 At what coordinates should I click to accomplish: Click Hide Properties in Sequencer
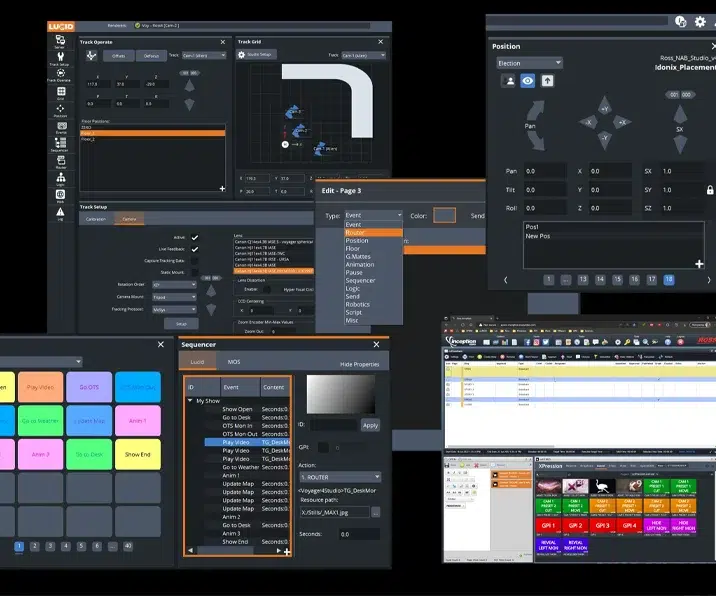pos(359,364)
